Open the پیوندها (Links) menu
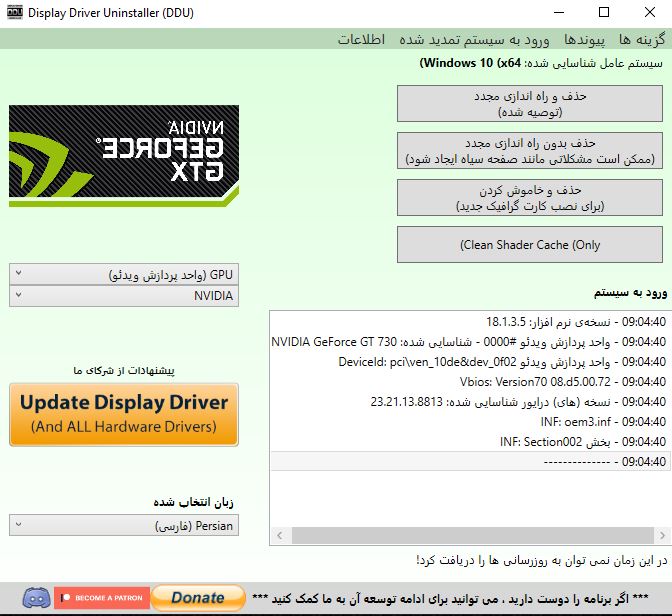 tap(584, 40)
